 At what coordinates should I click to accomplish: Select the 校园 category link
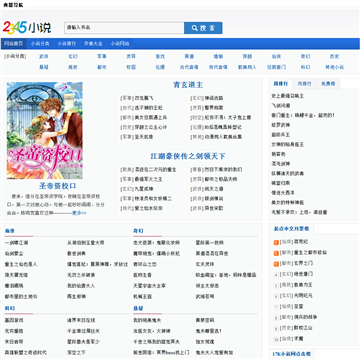tap(131, 67)
